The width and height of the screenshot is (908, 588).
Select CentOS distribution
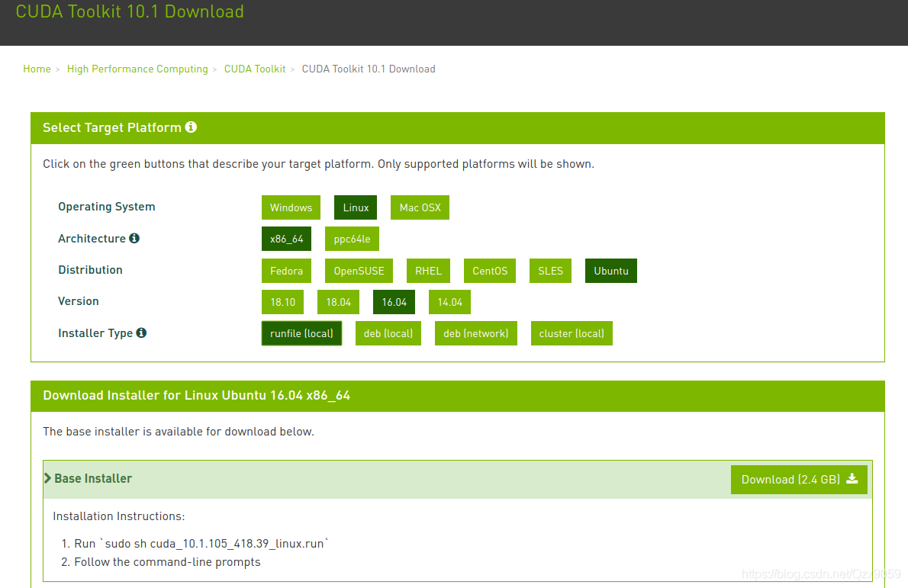tap(490, 271)
